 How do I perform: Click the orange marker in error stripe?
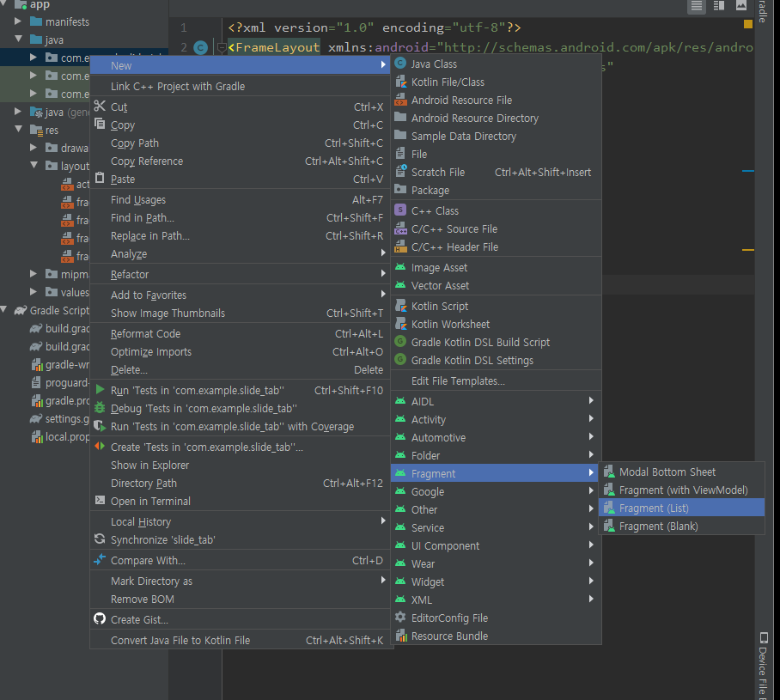747,250
